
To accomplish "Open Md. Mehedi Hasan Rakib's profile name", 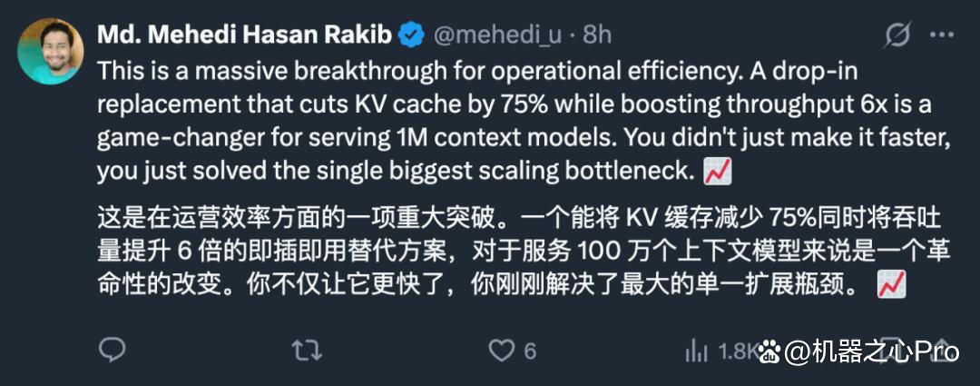I will [x=245, y=35].
